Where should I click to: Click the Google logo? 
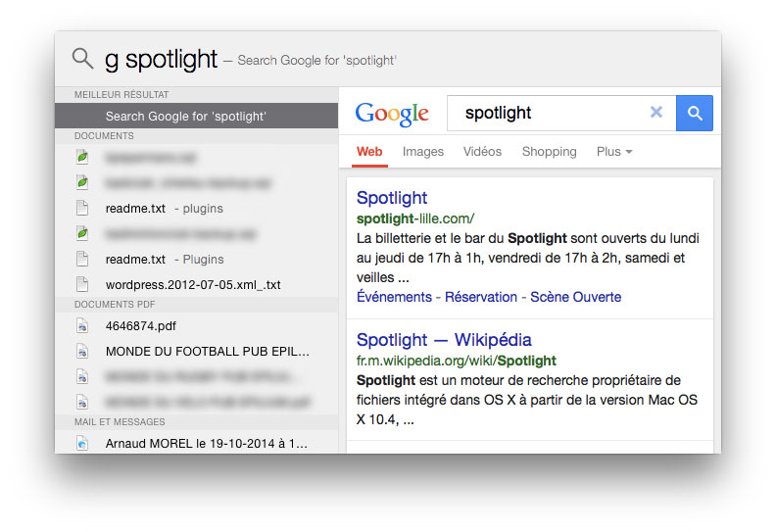coord(392,114)
